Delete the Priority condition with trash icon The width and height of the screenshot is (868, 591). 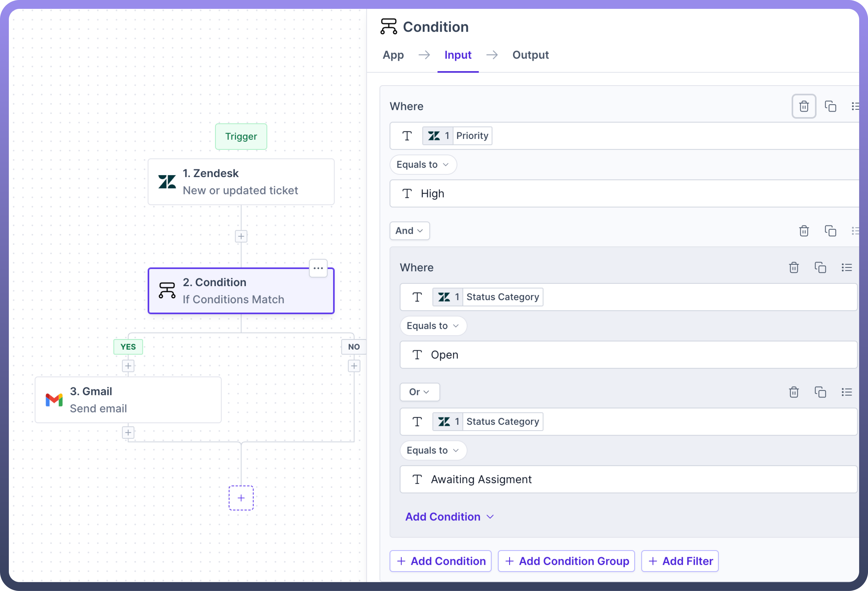[x=803, y=106]
